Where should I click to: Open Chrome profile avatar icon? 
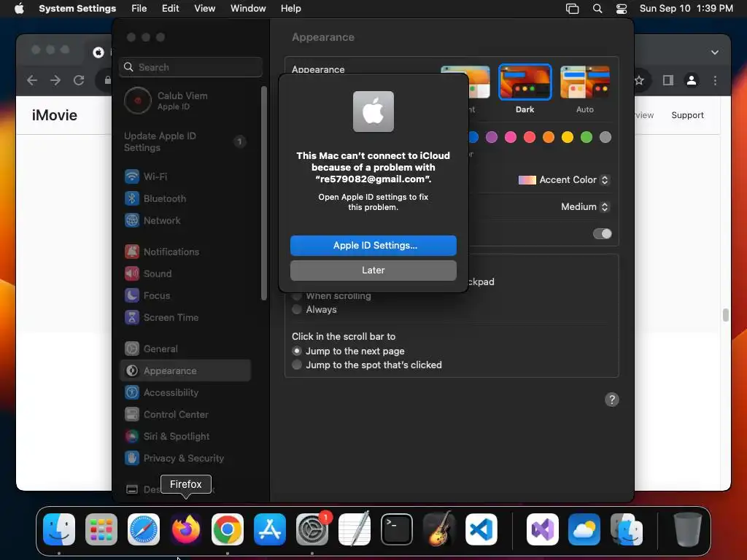coord(692,80)
